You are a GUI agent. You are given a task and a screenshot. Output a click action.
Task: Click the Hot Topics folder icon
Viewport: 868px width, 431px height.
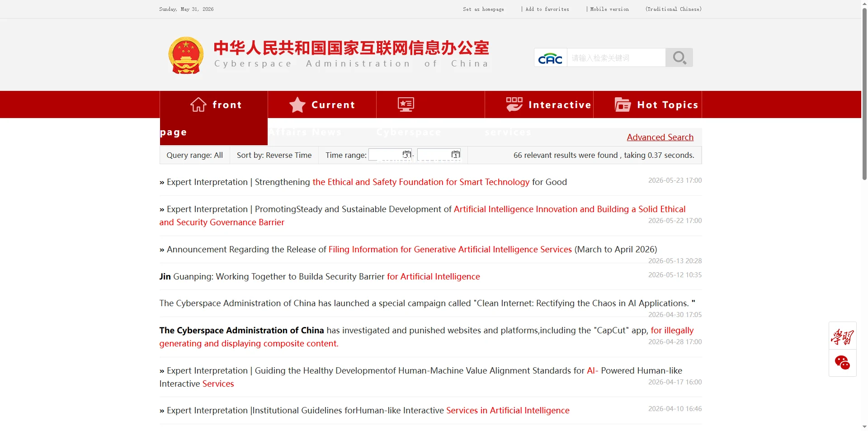tap(623, 104)
